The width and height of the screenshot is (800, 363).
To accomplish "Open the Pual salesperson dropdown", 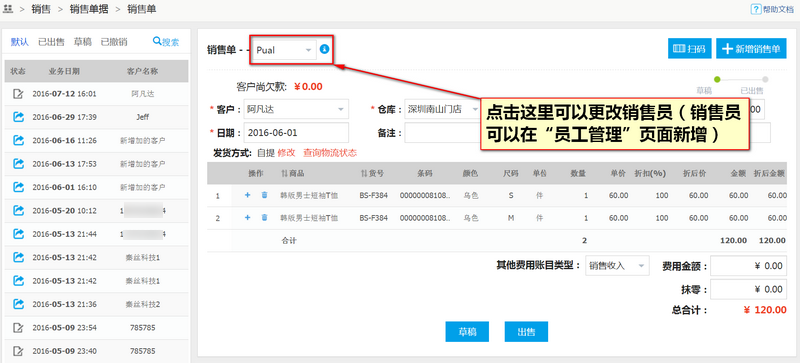I will point(284,50).
